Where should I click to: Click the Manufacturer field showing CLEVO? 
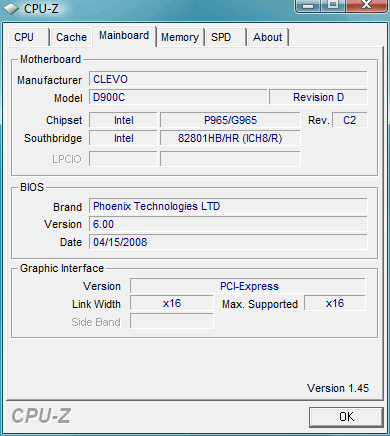pyautogui.click(x=228, y=79)
